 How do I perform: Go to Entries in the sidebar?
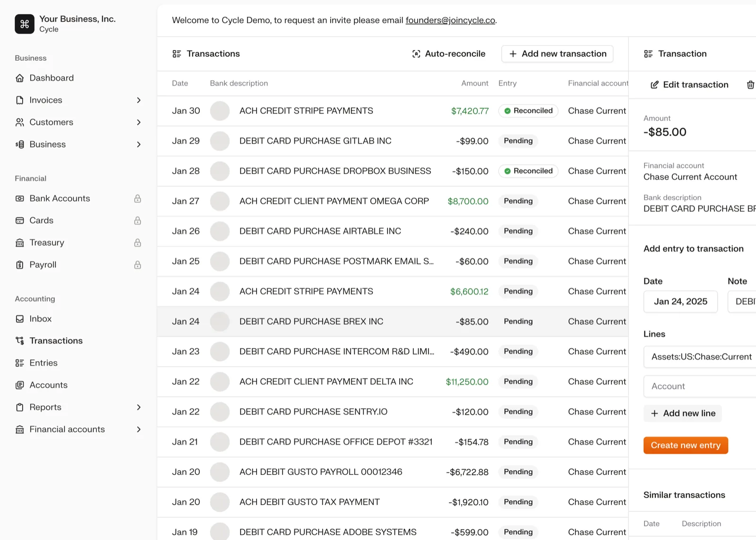coord(43,363)
